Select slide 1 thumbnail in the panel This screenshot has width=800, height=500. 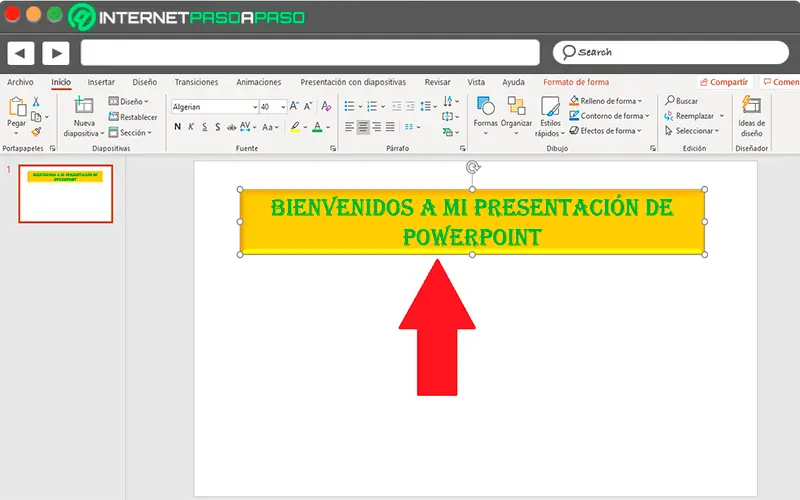[66, 193]
